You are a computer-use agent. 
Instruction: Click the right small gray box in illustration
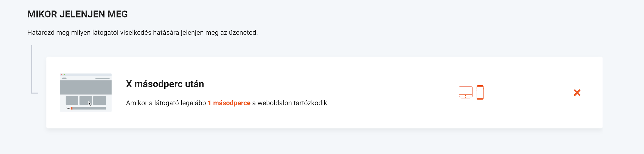coord(99,100)
